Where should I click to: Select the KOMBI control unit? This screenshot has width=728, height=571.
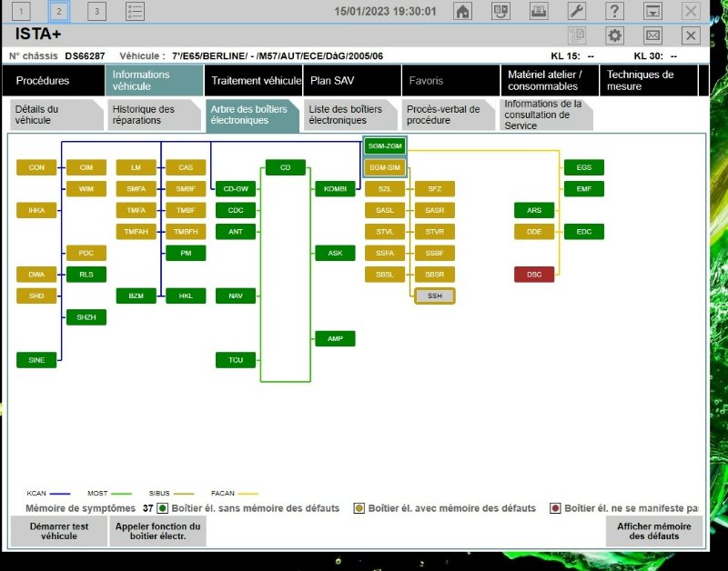click(x=335, y=189)
